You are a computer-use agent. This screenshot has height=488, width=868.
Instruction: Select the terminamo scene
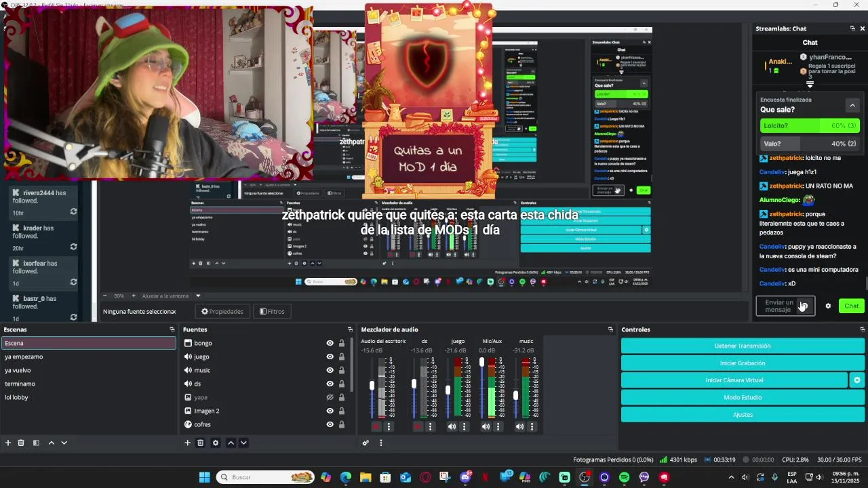[x=88, y=384]
